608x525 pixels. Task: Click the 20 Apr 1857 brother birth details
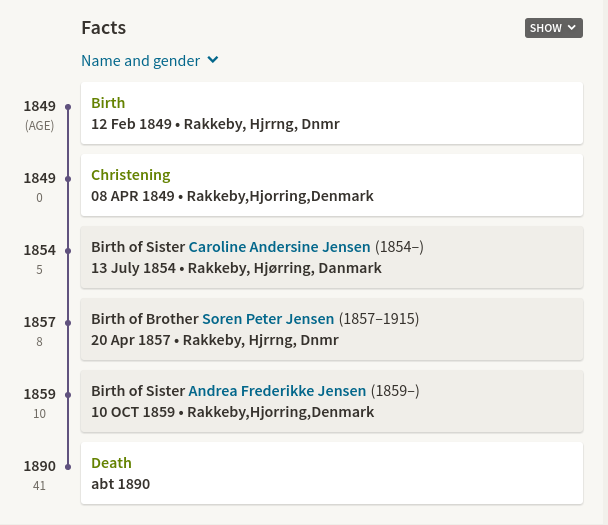(x=215, y=340)
